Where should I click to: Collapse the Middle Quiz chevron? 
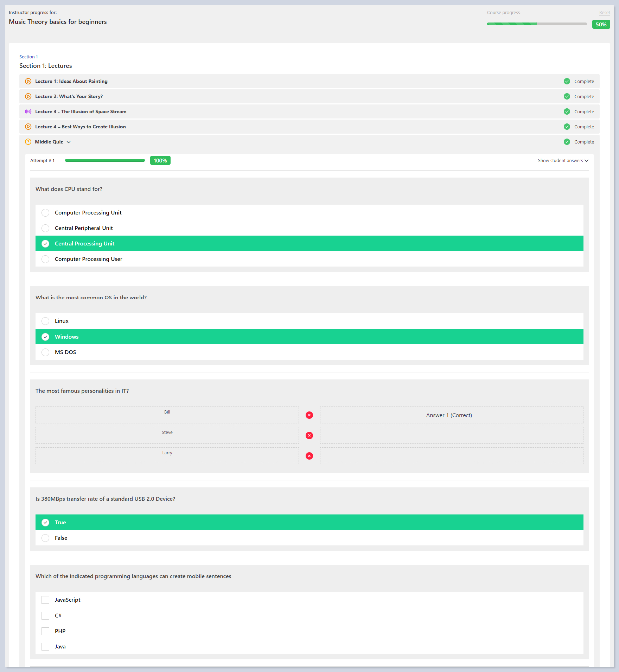pyautogui.click(x=69, y=142)
